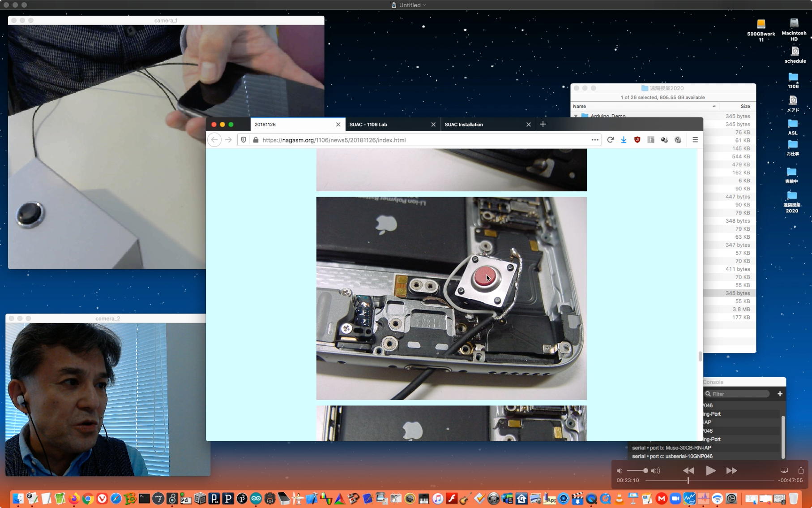Open the ASL desktop folder
The width and height of the screenshot is (812, 508).
793,127
